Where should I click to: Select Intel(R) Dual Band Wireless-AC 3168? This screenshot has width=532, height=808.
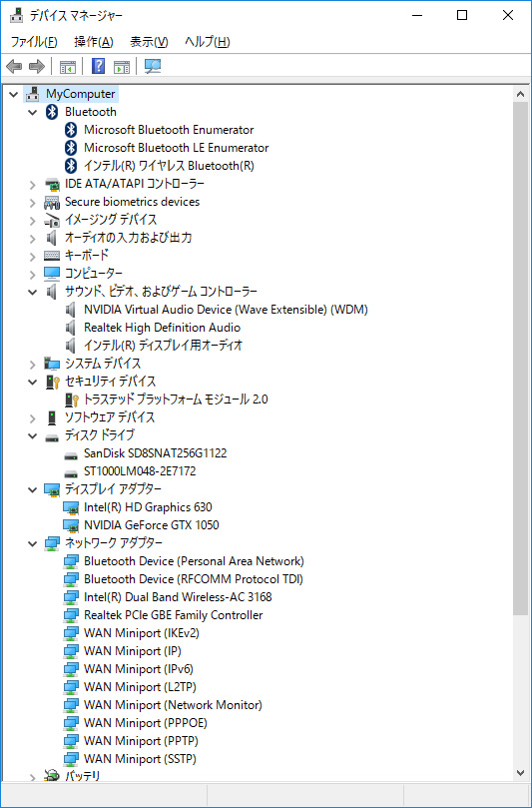click(x=178, y=597)
